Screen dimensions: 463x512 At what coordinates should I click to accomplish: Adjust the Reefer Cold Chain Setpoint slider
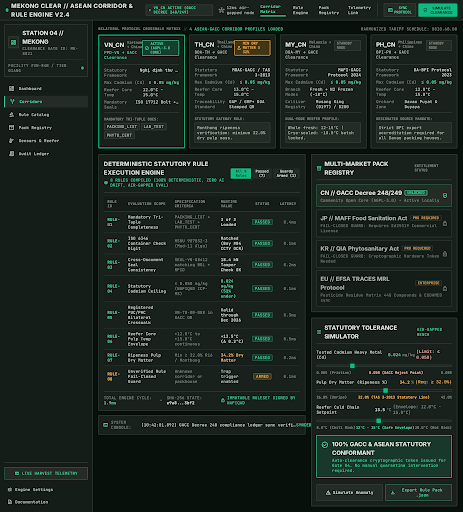(x=384, y=421)
